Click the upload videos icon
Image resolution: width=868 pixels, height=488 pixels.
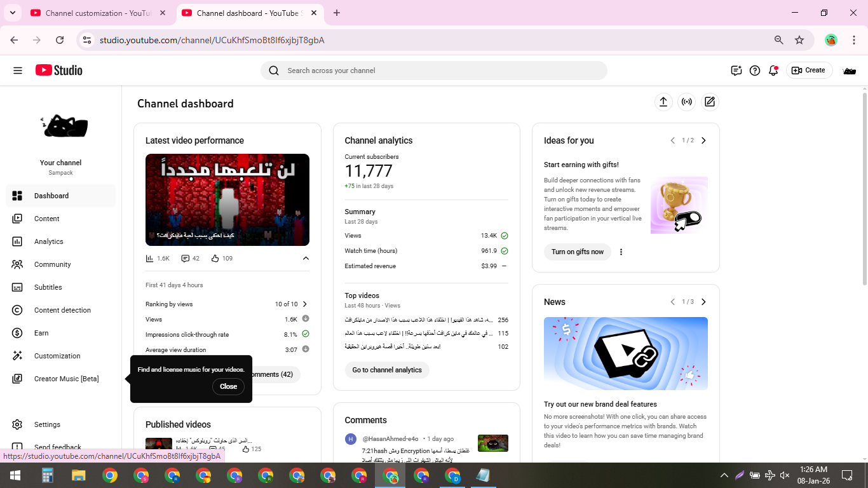tap(663, 102)
